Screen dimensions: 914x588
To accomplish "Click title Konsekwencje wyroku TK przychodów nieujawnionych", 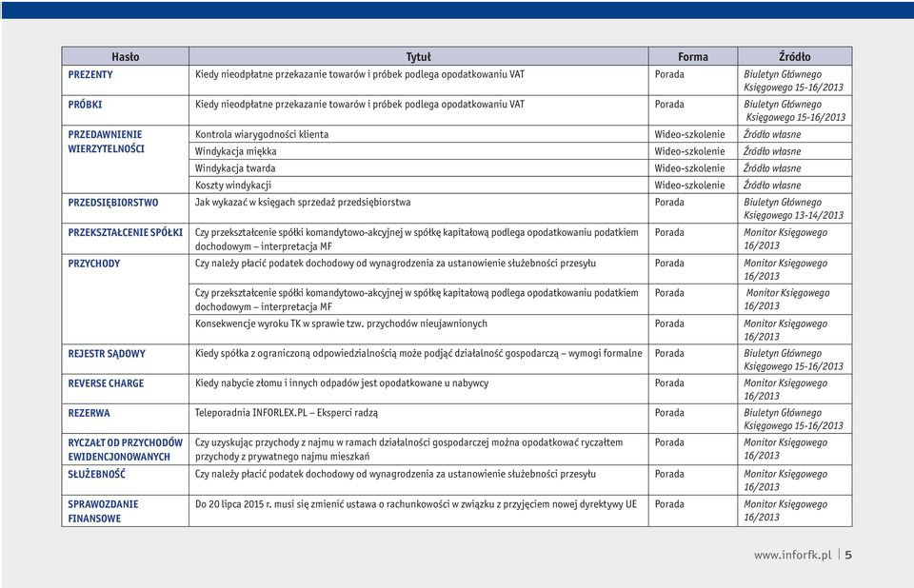I will (x=341, y=324).
